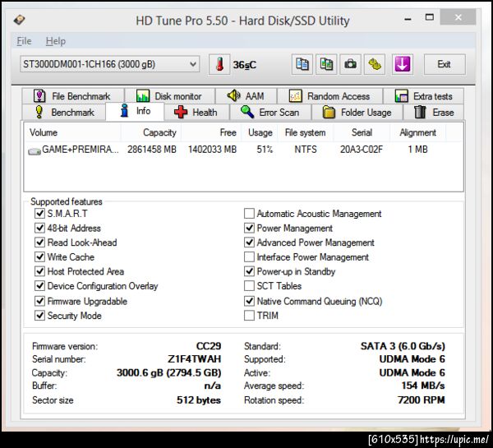Click the Serial column header
The height and width of the screenshot is (448, 493).
point(362,132)
